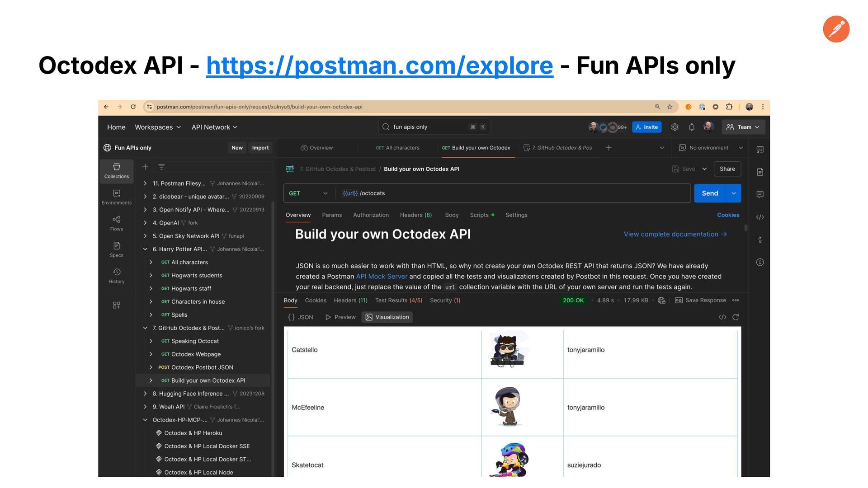The image size is (868, 488).
Task: Click the response code view icon
Action: [722, 317]
